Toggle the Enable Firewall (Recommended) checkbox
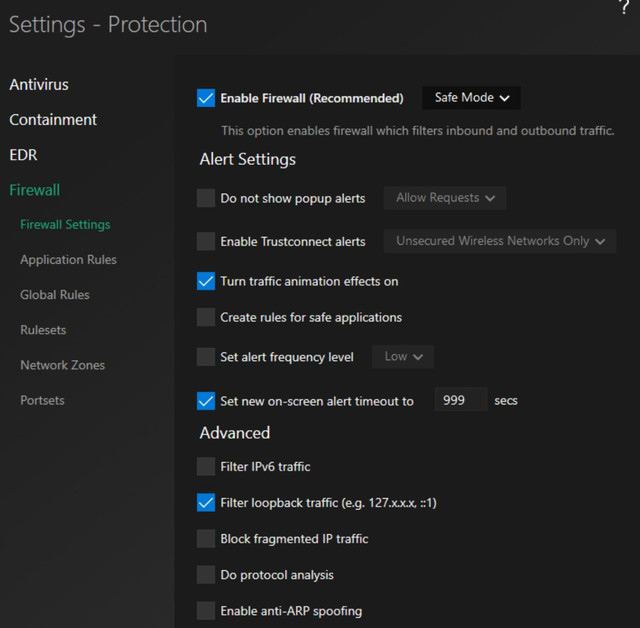Image resolution: width=640 pixels, height=628 pixels. tap(206, 98)
